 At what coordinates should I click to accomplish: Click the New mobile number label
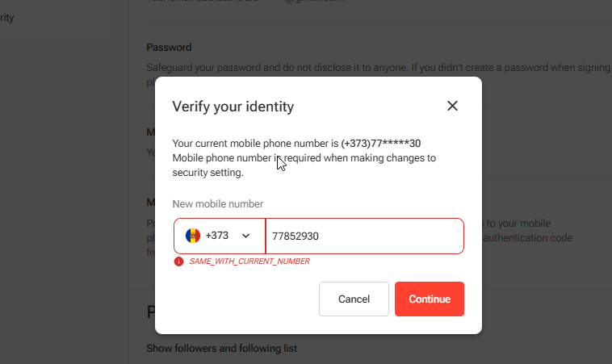coord(218,204)
